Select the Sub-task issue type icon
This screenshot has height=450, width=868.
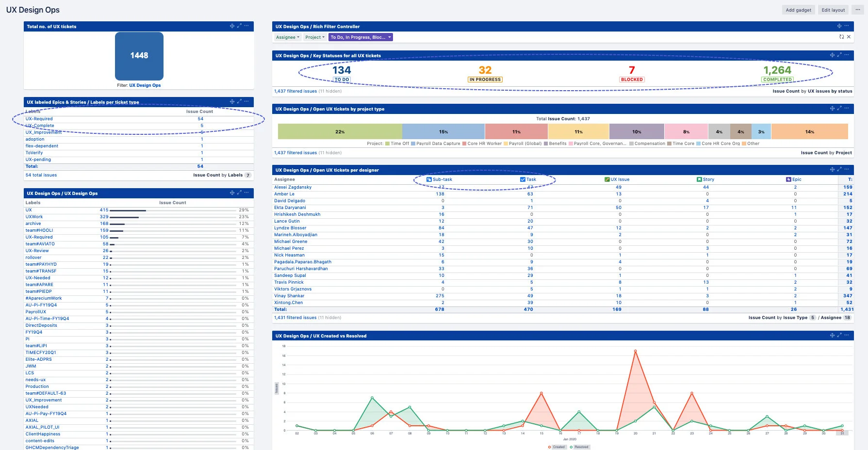pos(429,179)
